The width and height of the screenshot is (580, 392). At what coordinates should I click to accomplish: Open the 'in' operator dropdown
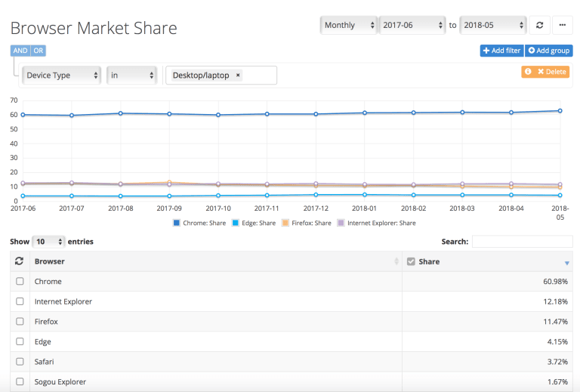pos(131,76)
